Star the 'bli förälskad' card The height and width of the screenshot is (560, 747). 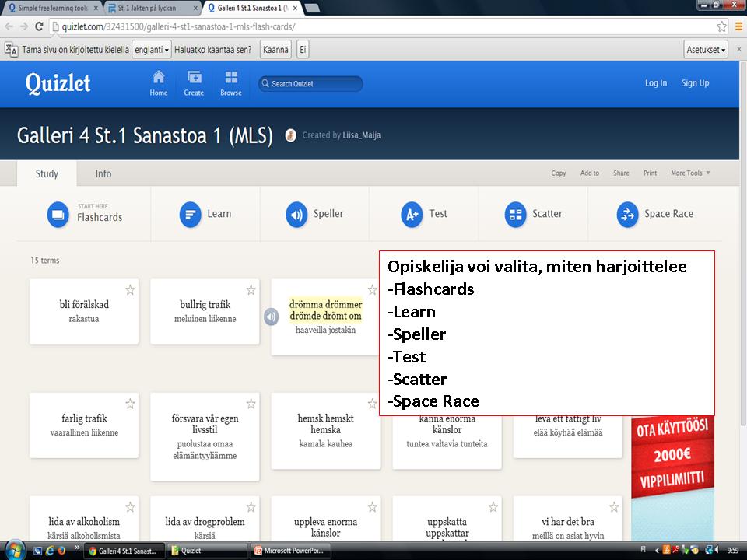point(130,290)
